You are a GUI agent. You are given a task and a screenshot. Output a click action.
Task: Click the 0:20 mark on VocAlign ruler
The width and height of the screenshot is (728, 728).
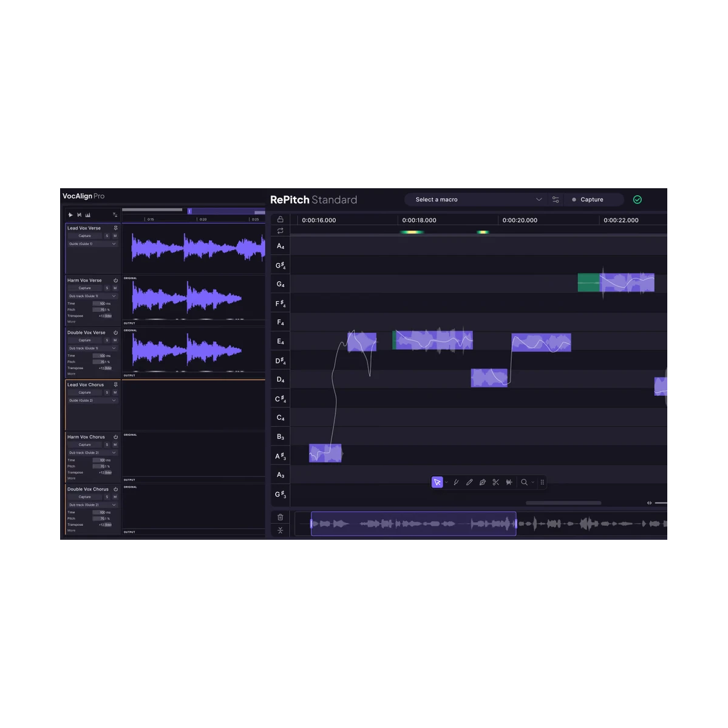[x=203, y=219]
